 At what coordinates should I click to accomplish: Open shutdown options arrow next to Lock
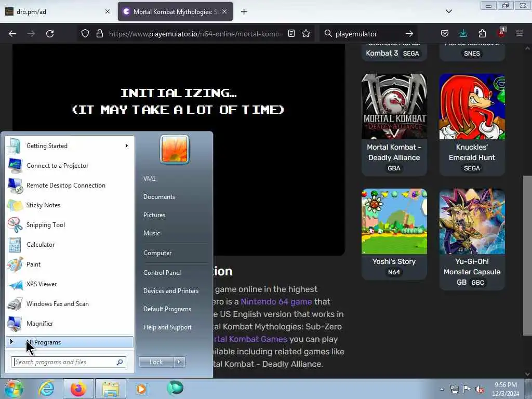pos(179,362)
